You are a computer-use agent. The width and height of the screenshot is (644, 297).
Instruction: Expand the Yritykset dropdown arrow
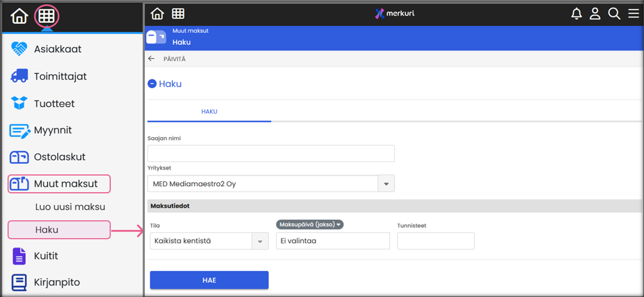point(386,184)
